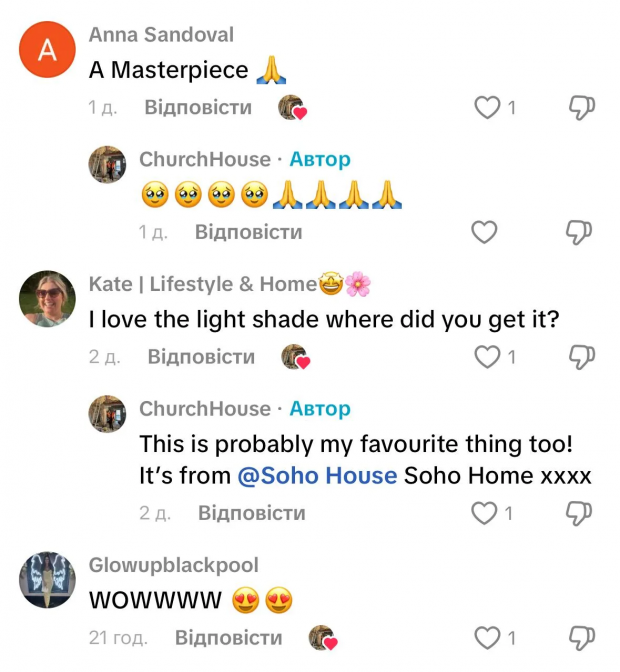Reply to Anna Sandoval's comment
620x672 pixels.
[x=198, y=107]
